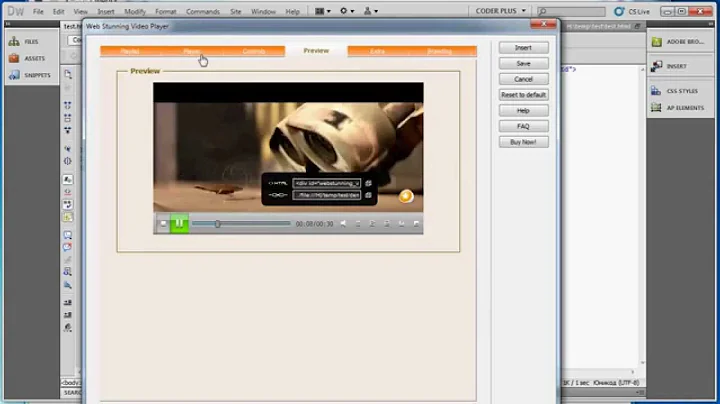
Task: Open the Window menu
Action: click(263, 11)
